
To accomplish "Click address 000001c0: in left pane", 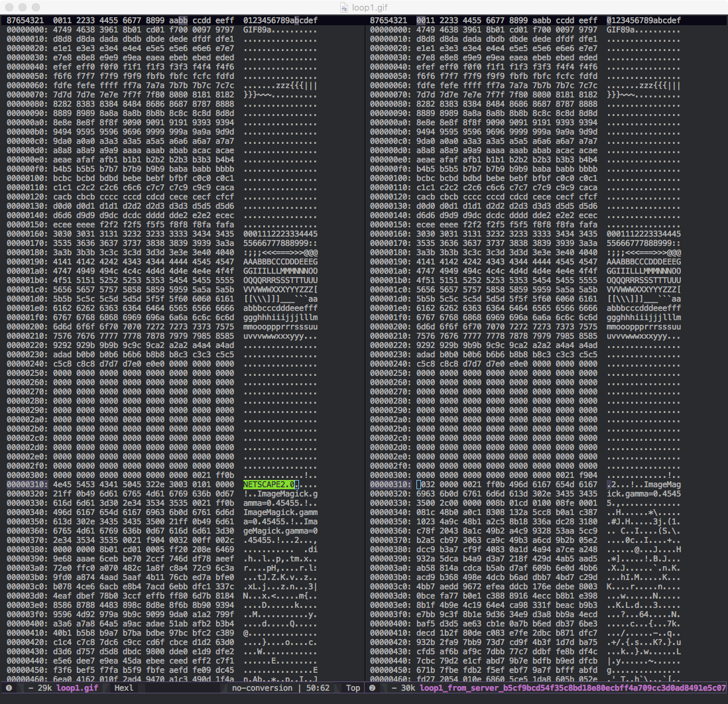I will [x=27, y=290].
